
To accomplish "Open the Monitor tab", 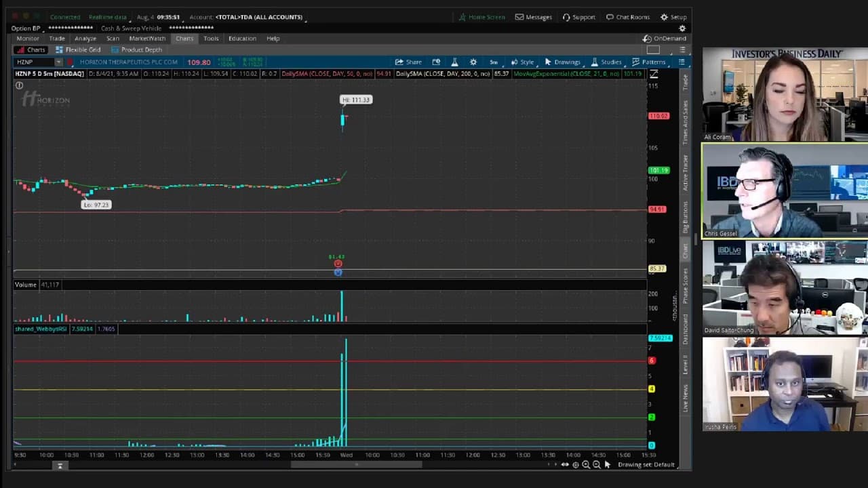I will 28,39.
